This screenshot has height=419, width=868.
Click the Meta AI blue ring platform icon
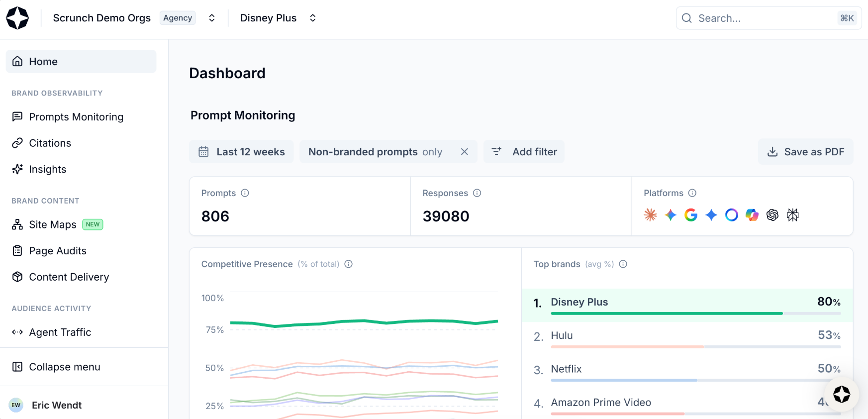click(x=732, y=215)
